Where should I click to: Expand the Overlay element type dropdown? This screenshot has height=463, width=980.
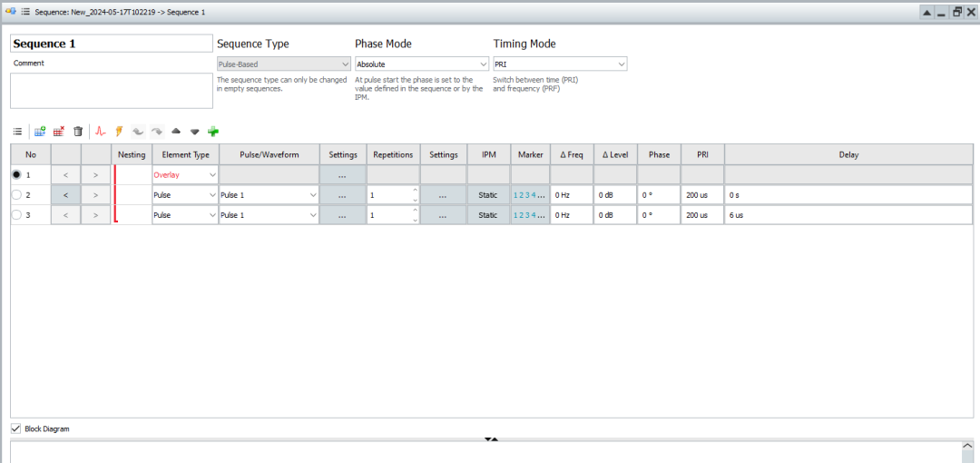coord(212,174)
